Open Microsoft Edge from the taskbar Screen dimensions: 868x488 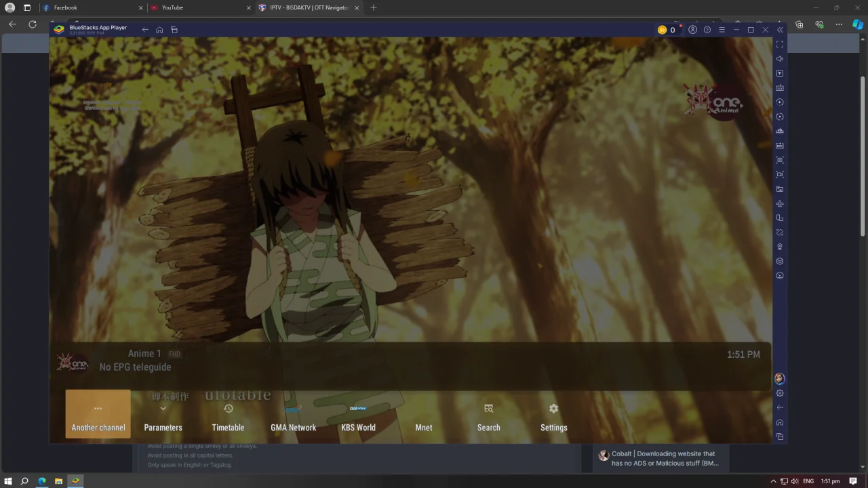click(42, 481)
